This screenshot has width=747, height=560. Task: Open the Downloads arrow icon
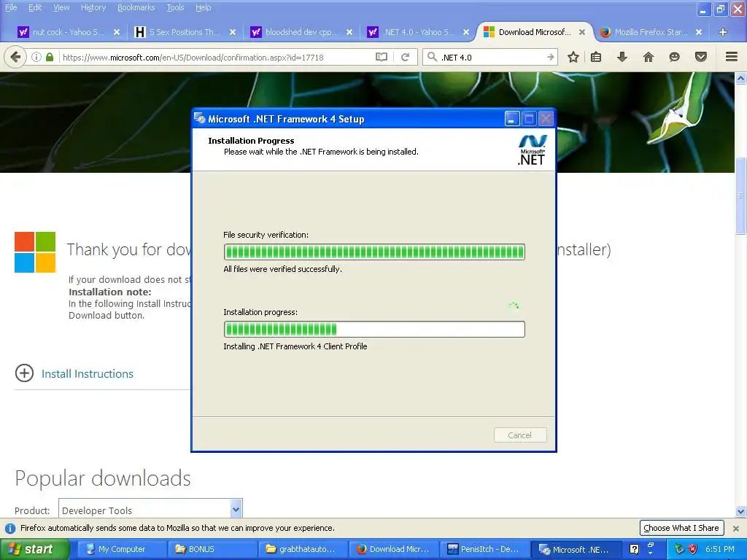point(622,57)
